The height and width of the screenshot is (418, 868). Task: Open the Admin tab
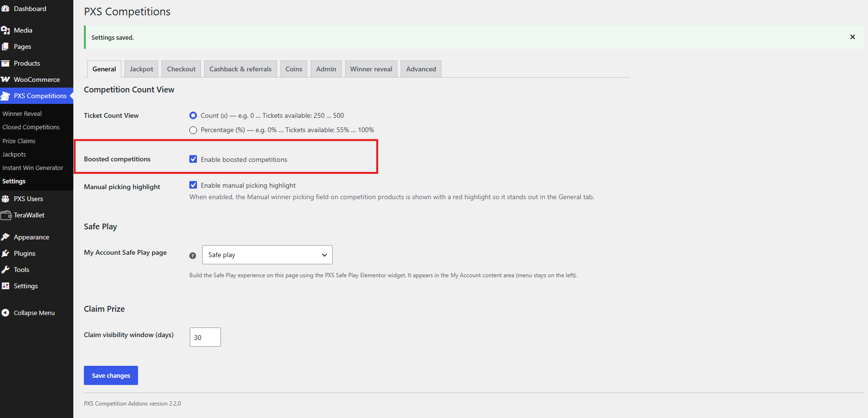pyautogui.click(x=326, y=69)
